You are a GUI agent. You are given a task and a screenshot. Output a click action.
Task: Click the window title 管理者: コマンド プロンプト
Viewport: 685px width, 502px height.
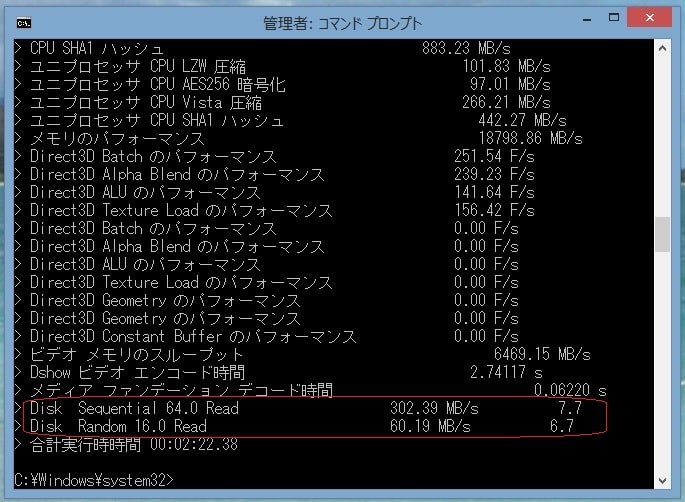tap(342, 23)
